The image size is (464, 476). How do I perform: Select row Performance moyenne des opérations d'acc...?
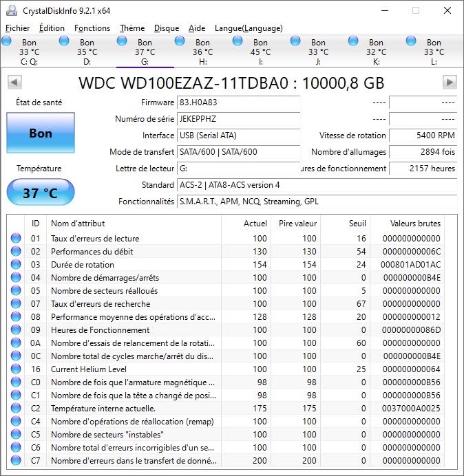(226, 316)
